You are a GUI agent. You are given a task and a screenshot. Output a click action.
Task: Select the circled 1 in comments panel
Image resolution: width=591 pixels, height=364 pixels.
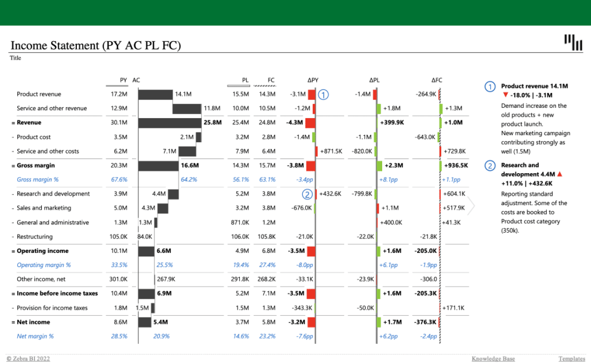(490, 87)
